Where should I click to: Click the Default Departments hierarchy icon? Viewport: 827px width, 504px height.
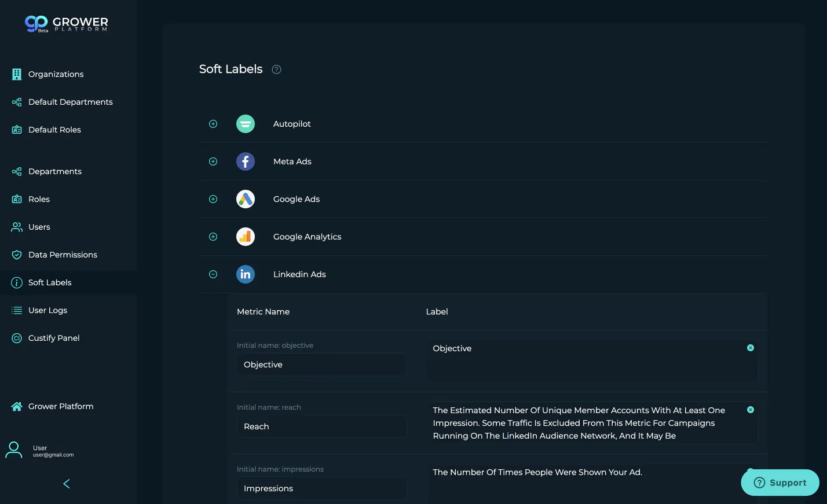(17, 102)
